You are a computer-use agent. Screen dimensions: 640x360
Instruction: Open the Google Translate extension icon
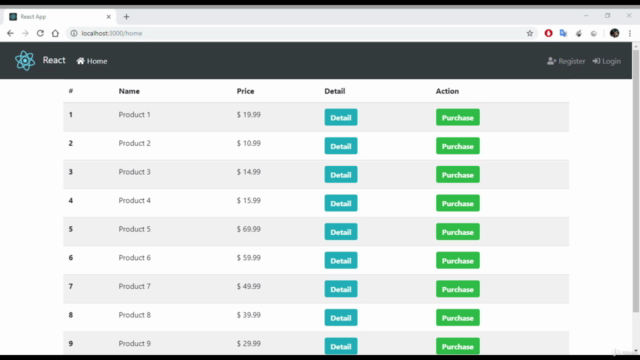click(563, 33)
